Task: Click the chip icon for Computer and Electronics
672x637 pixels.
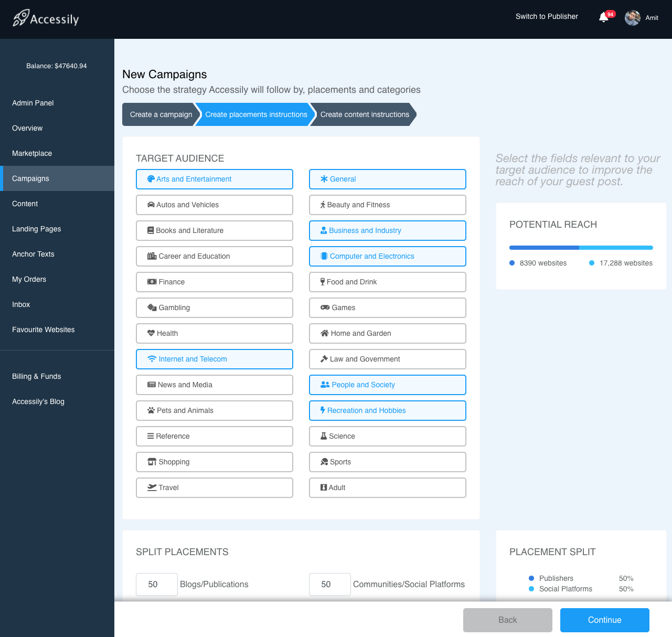Action: coord(324,256)
